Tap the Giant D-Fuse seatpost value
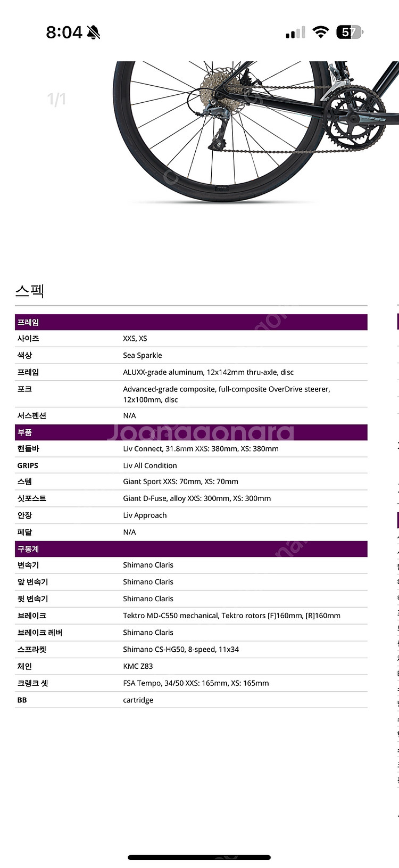This screenshot has height=868, width=399. click(197, 498)
